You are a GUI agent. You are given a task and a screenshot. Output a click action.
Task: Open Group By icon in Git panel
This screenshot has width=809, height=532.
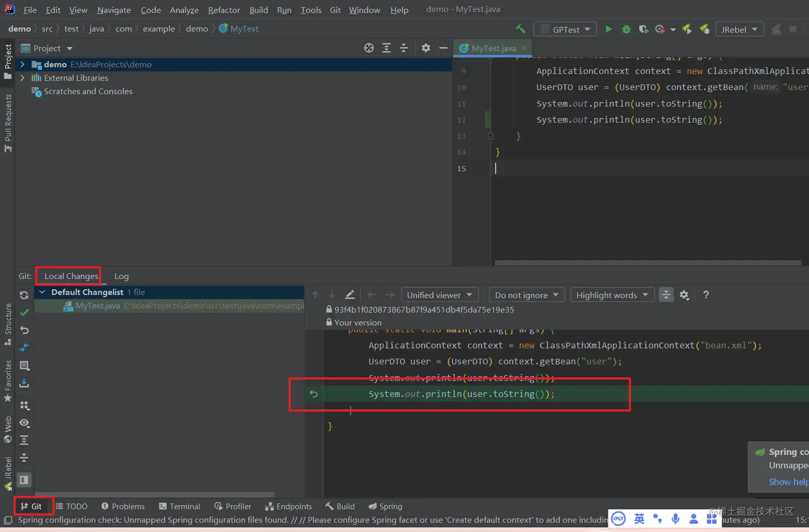click(24, 405)
